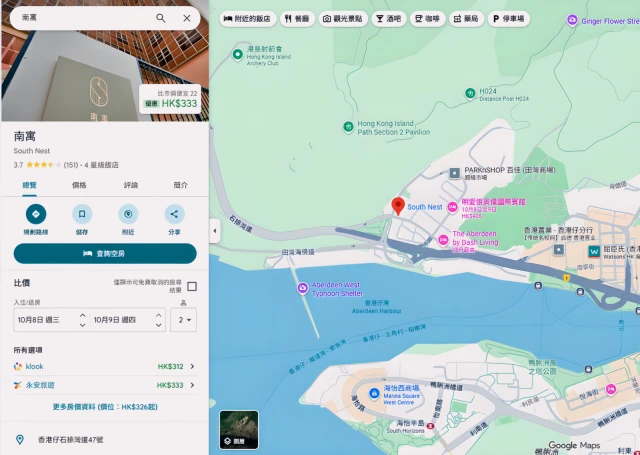Click the Aberdeen West Typhoon Shelter marker

click(302, 288)
